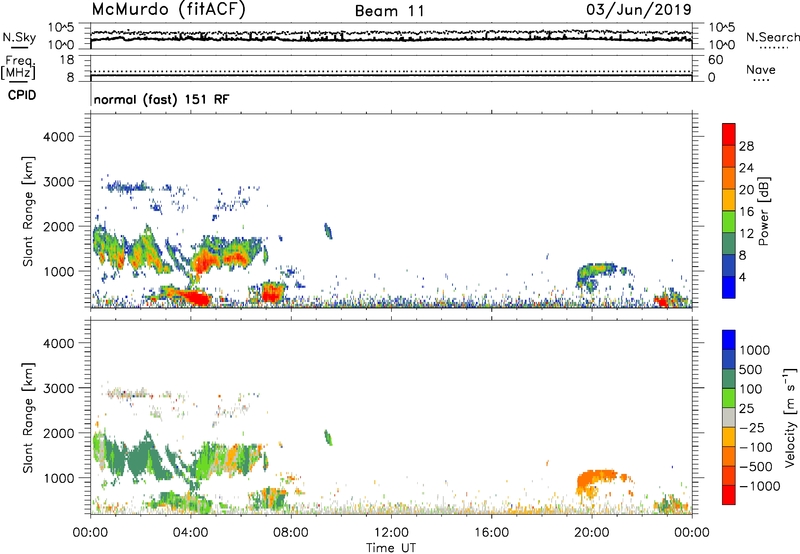Image resolution: width=800 pixels, height=554 pixels.
Task: Click the date '03/Jun/2019'
Action: click(x=639, y=10)
